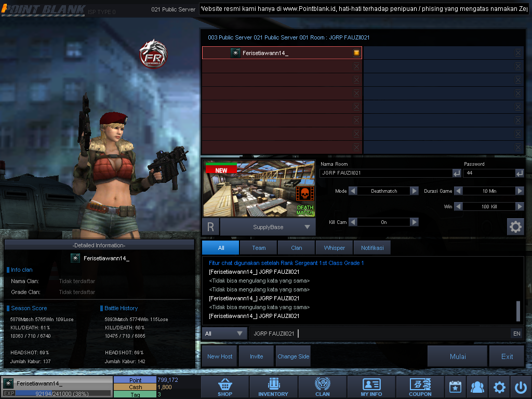Click the chat log scrollbar
The image size is (532, 399).
(x=518, y=311)
